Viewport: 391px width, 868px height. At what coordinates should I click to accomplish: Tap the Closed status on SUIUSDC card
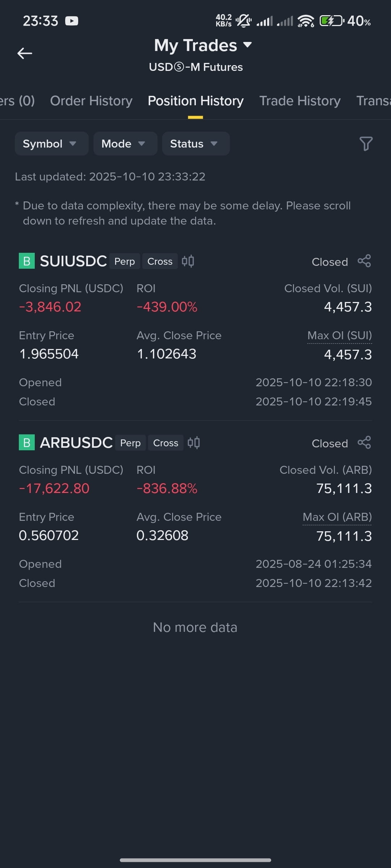(x=330, y=262)
